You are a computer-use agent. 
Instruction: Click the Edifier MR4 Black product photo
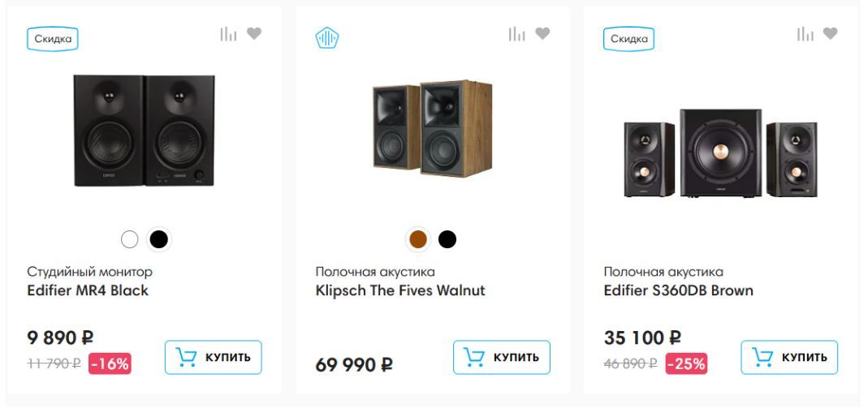click(x=145, y=130)
